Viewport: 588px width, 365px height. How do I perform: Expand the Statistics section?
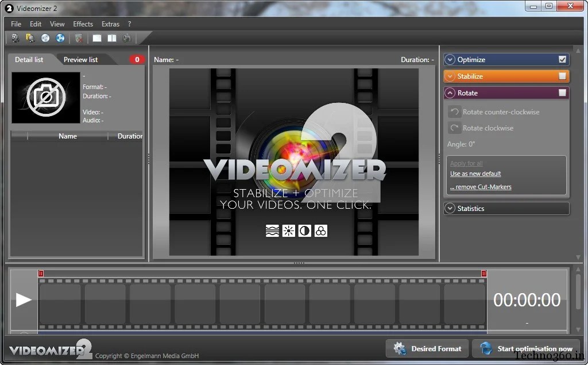coord(506,209)
